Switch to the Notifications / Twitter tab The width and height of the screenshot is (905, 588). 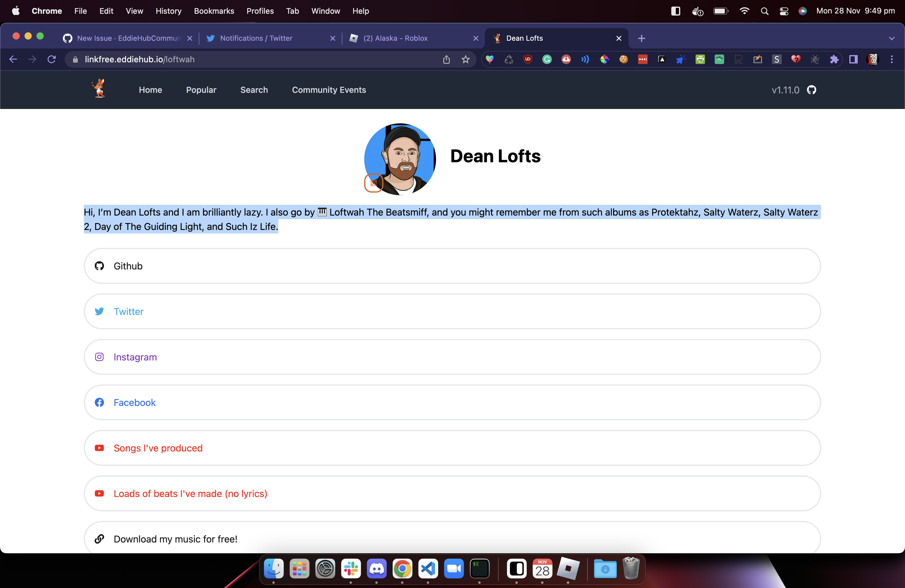point(256,38)
